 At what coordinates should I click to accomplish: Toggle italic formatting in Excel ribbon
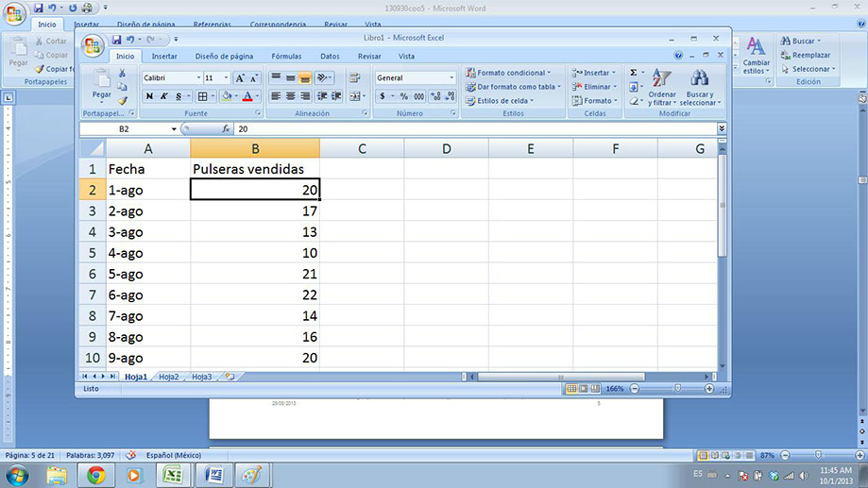163,96
